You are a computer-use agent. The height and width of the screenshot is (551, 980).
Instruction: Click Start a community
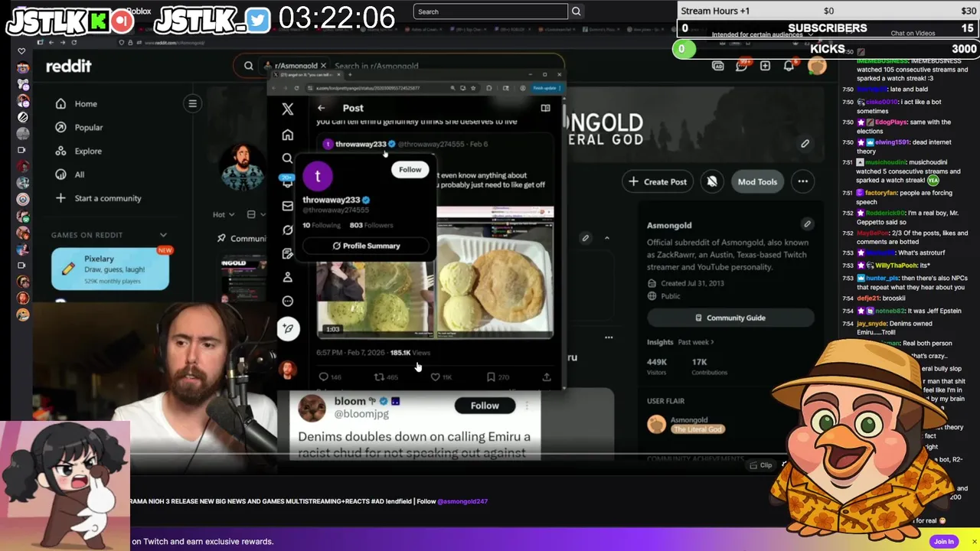[x=107, y=198]
